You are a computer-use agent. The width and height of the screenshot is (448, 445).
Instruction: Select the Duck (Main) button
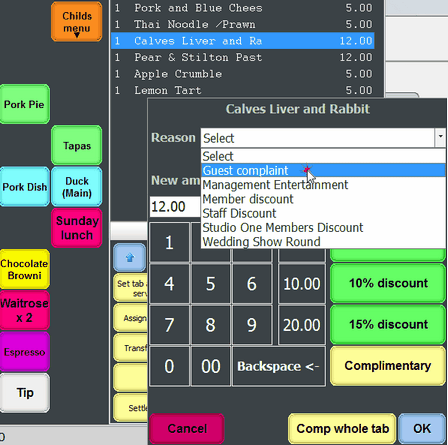tap(77, 187)
